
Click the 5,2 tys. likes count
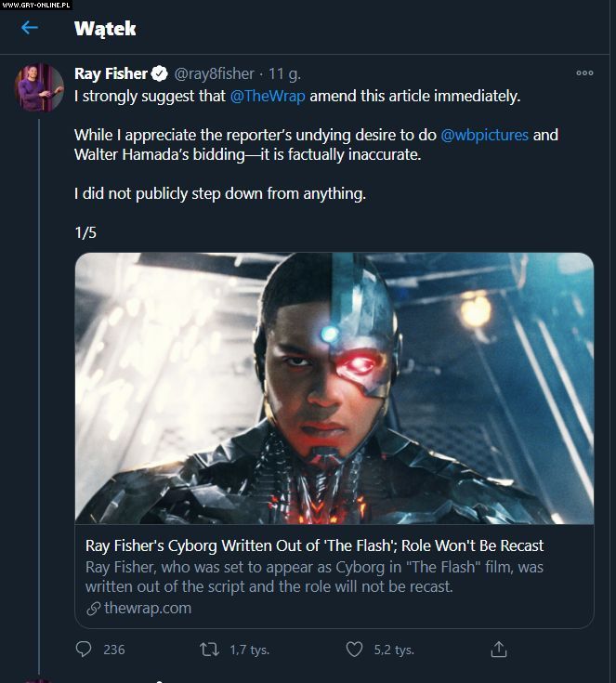point(394,650)
